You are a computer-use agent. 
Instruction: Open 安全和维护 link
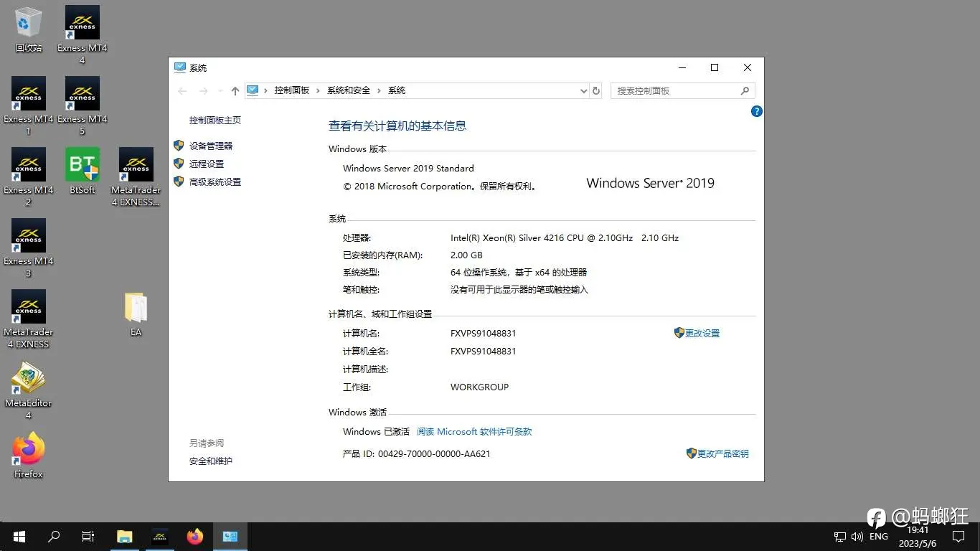tap(211, 461)
